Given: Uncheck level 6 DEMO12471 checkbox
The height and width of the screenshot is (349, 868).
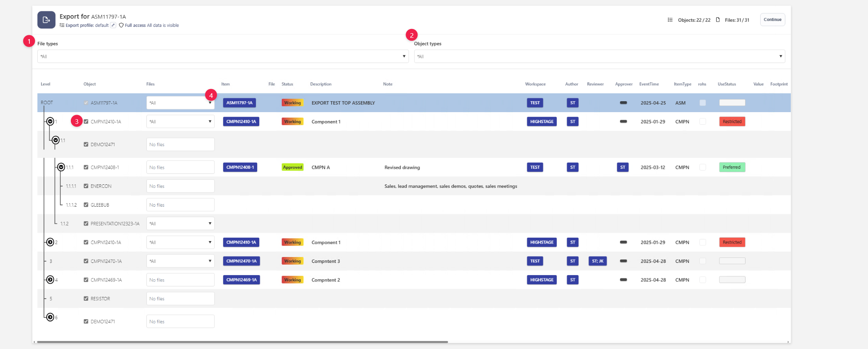Looking at the screenshot, I should 86,322.
